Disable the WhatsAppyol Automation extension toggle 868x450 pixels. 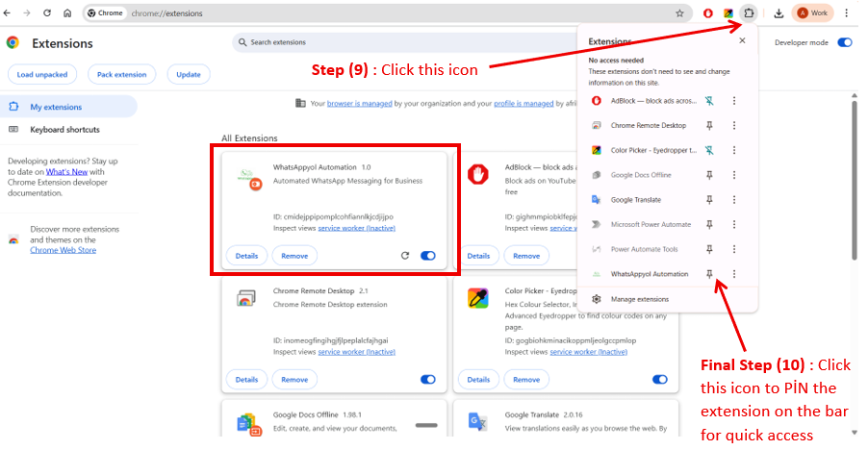pos(428,256)
